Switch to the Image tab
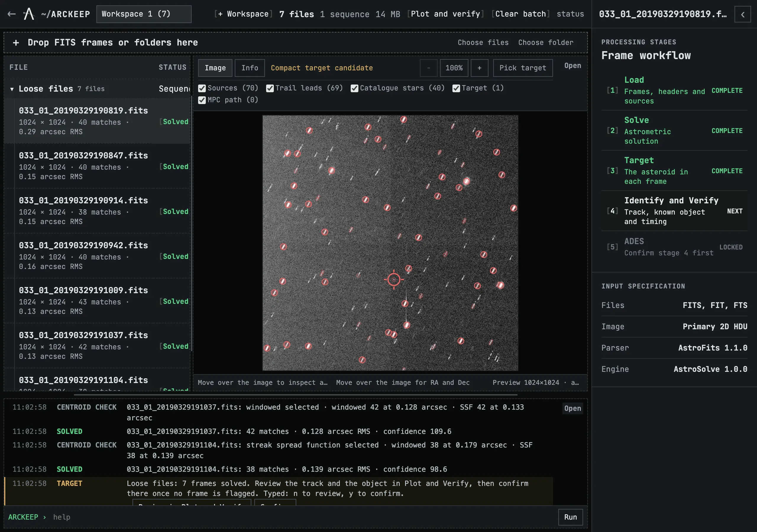This screenshot has width=757, height=532. click(x=215, y=68)
